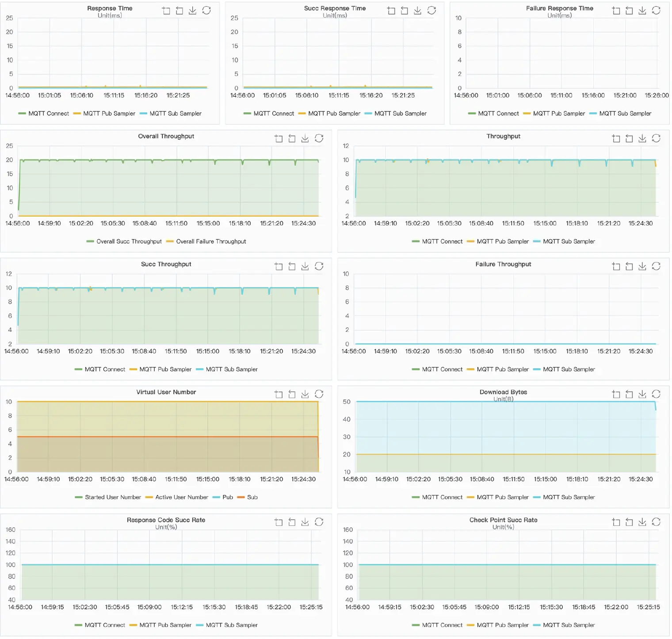
Task: Click the Overall Throughput chart title
Action: pyautogui.click(x=166, y=136)
